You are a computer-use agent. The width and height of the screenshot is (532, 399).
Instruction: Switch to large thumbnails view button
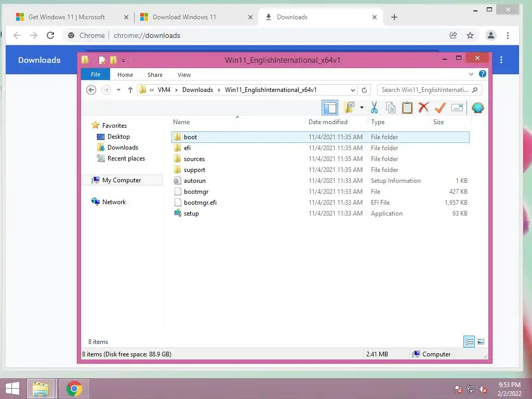coord(481,341)
